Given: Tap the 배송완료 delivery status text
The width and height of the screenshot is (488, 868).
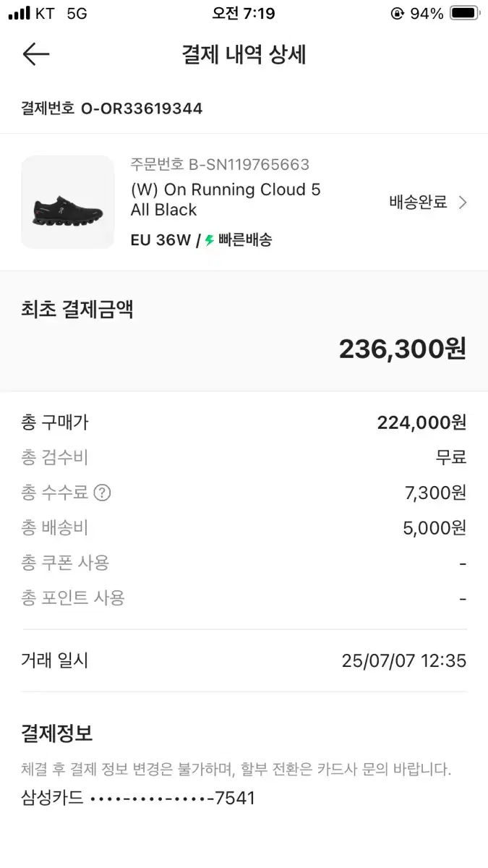Looking at the screenshot, I should 418,203.
